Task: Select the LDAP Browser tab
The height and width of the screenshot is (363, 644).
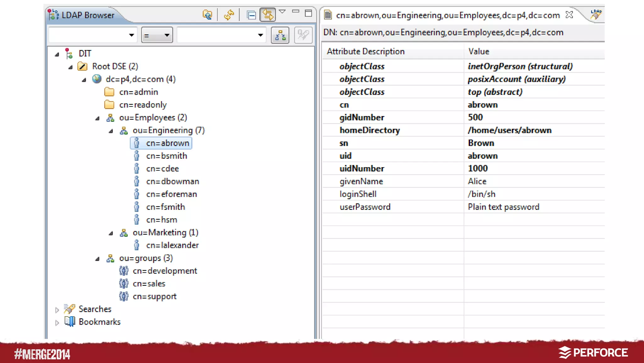Action: (87, 15)
